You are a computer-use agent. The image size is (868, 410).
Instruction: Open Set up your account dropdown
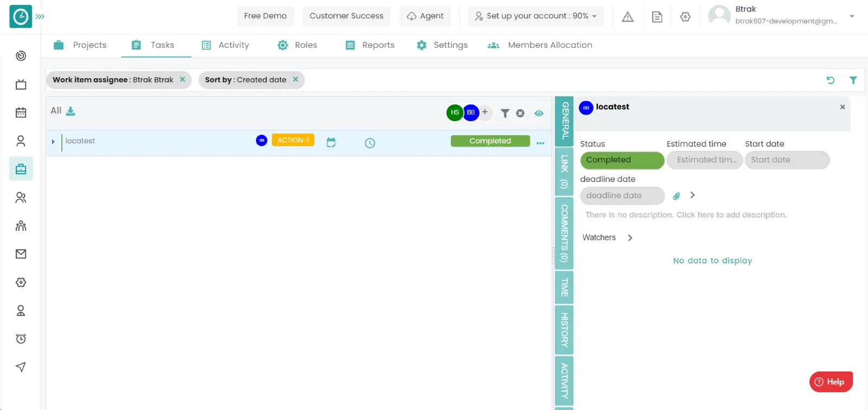click(x=535, y=16)
